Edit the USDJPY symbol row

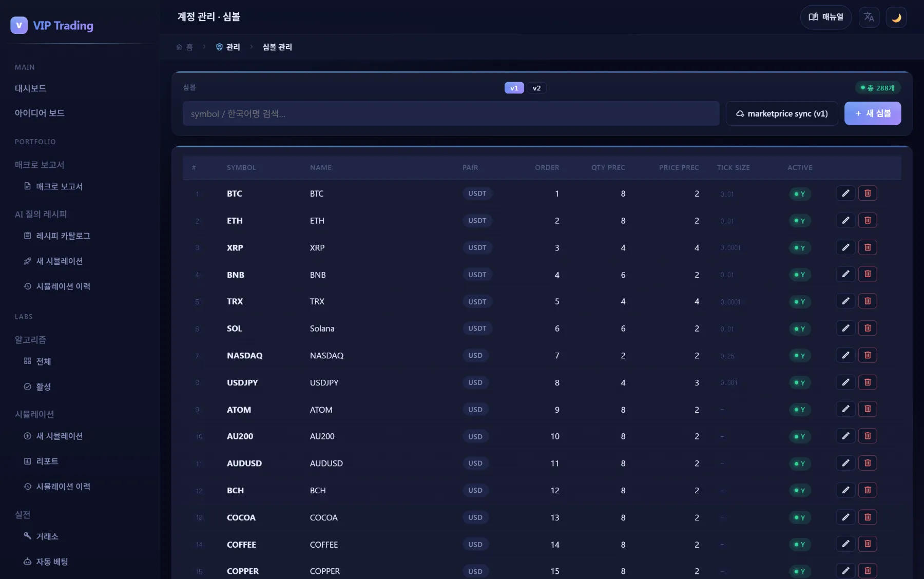pos(845,382)
